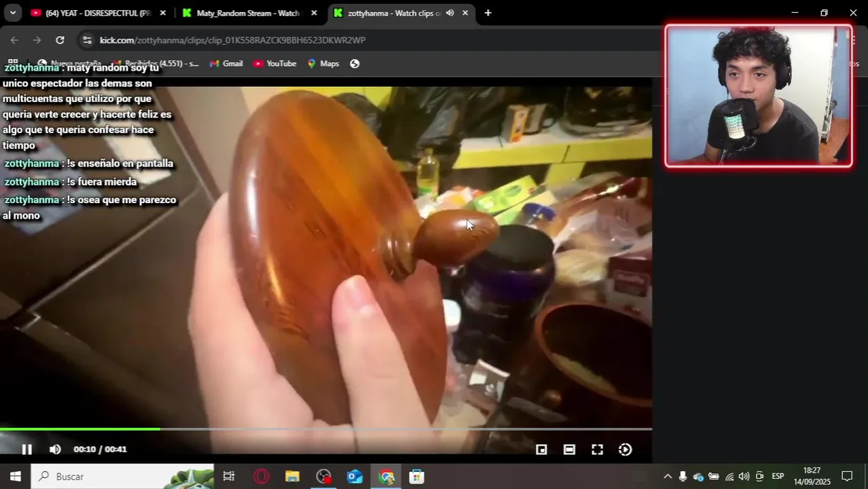Switch to the Maty_Random Stream tab
Image resolution: width=868 pixels, height=489 pixels.
[247, 13]
